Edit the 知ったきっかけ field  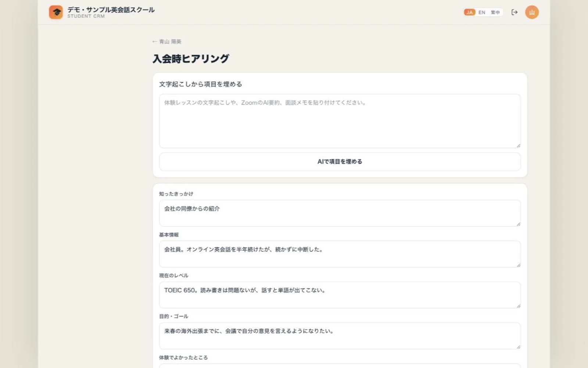[340, 213]
